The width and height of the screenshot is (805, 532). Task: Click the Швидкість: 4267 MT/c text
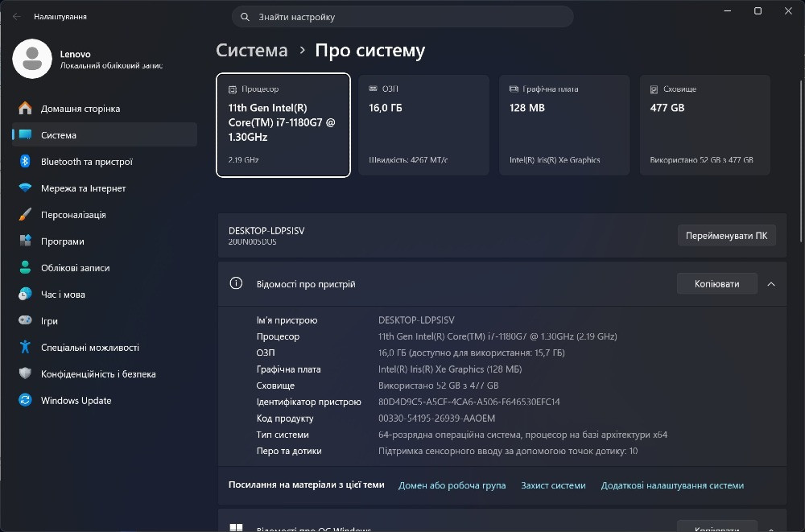408,159
